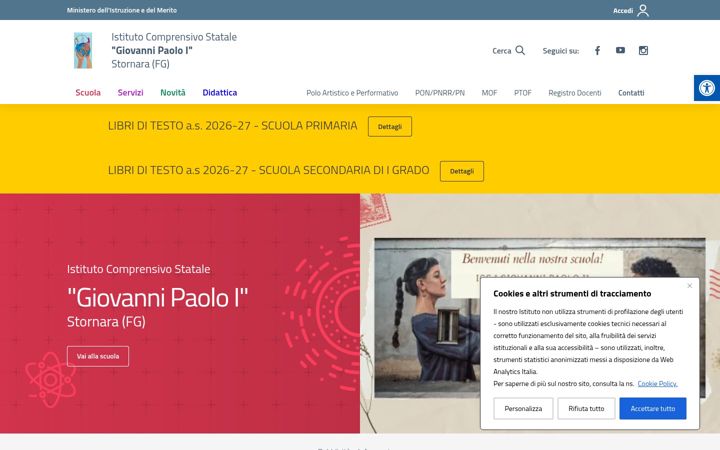
Task: Click Dettagli for Scuola Primaria books
Action: pyautogui.click(x=390, y=127)
